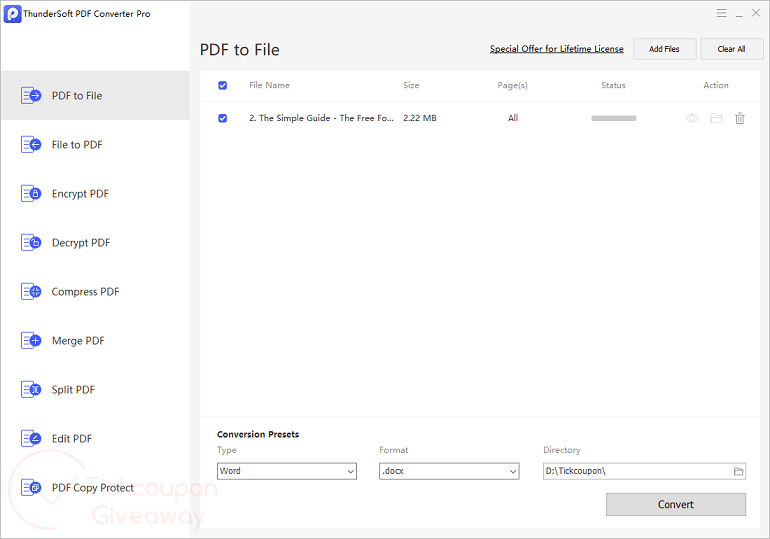Open Special Offer for Lifetime License link
The height and width of the screenshot is (539, 770).
click(x=556, y=49)
